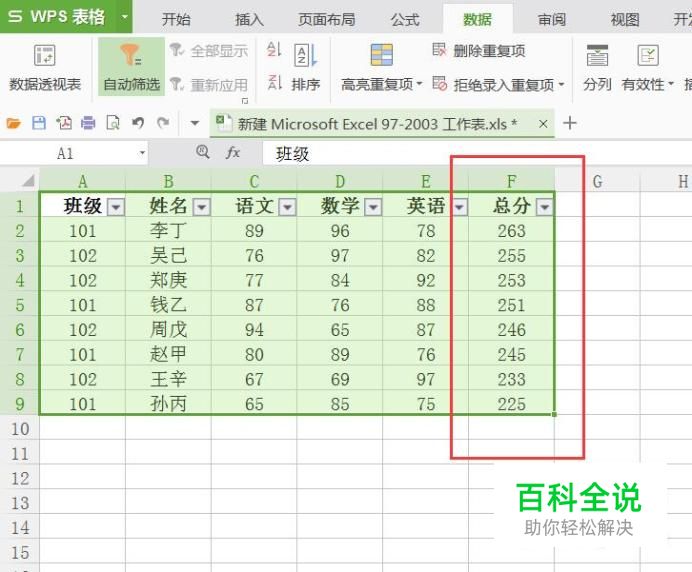This screenshot has width=692, height=572.
Task: Switch to the 审阅 ribbon tab
Action: pyautogui.click(x=552, y=19)
